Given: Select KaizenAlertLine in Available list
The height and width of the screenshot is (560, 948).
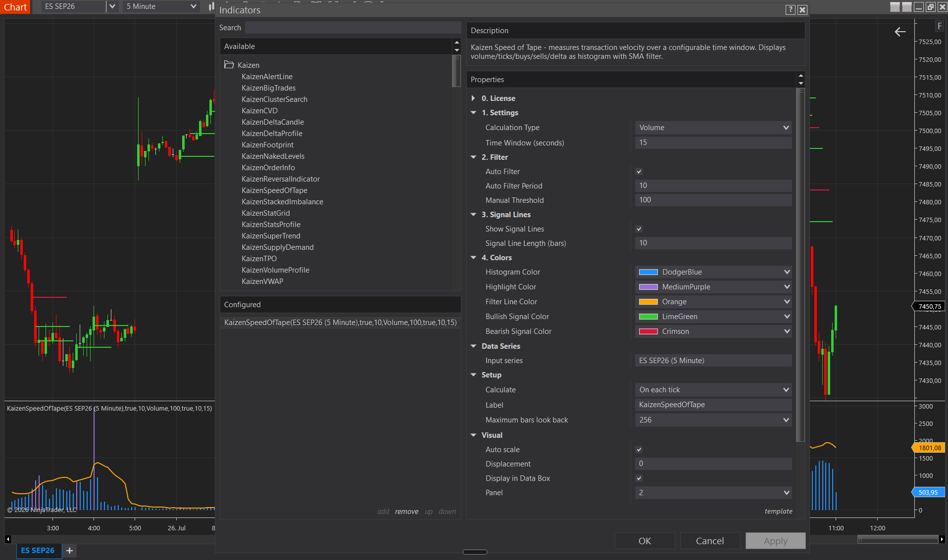Looking at the screenshot, I should (x=267, y=77).
